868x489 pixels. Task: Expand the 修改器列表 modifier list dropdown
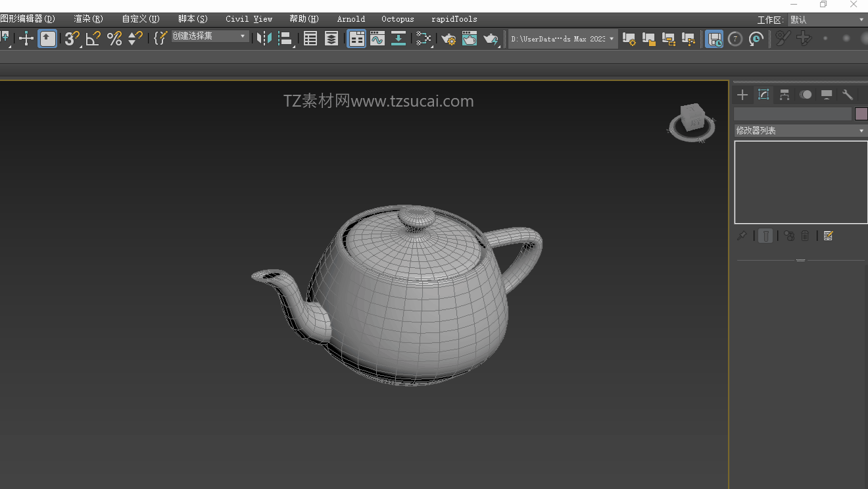(800, 130)
